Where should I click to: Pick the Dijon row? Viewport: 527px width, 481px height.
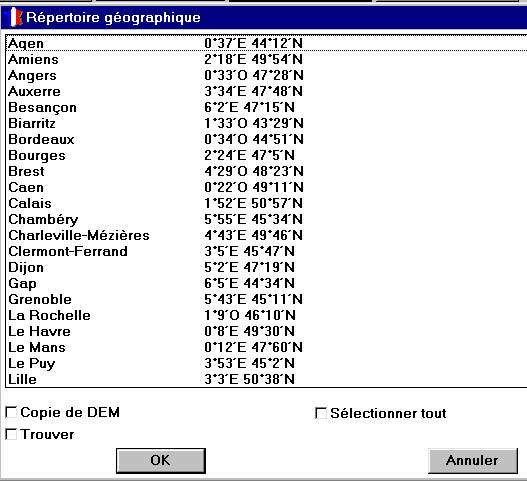pos(266,267)
